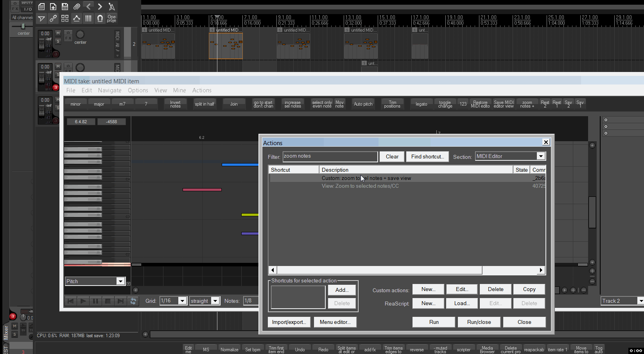This screenshot has height=354, width=644.
Task: Toggle the metronome icon
Action: [x=112, y=7]
